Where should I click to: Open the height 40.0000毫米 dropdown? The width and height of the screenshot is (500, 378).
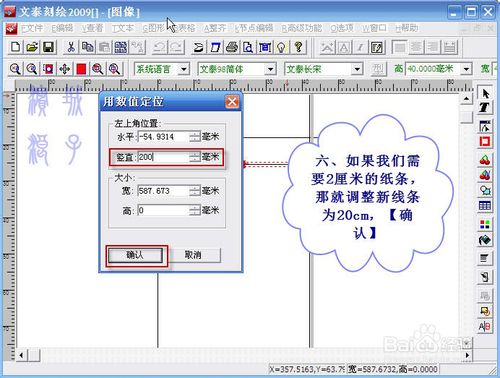[467, 69]
